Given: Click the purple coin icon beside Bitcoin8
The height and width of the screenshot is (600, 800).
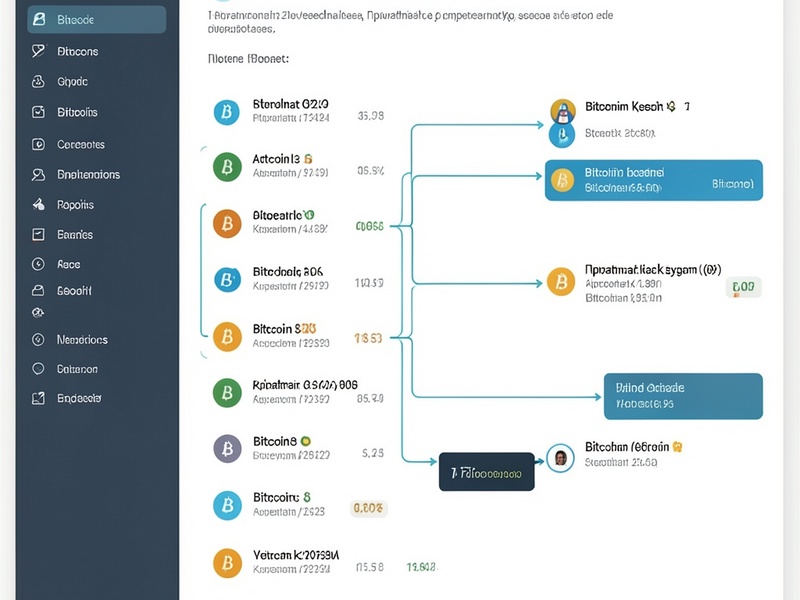Looking at the screenshot, I should tap(227, 448).
